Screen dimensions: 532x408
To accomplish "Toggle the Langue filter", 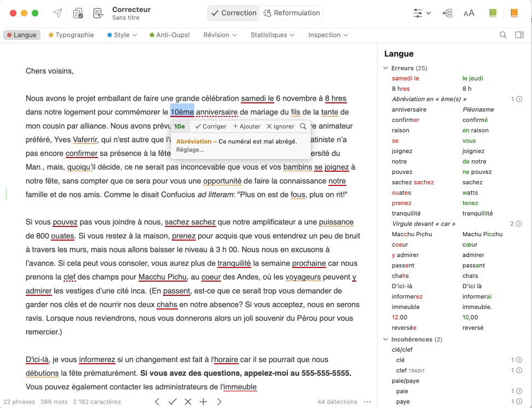I will pos(21,35).
